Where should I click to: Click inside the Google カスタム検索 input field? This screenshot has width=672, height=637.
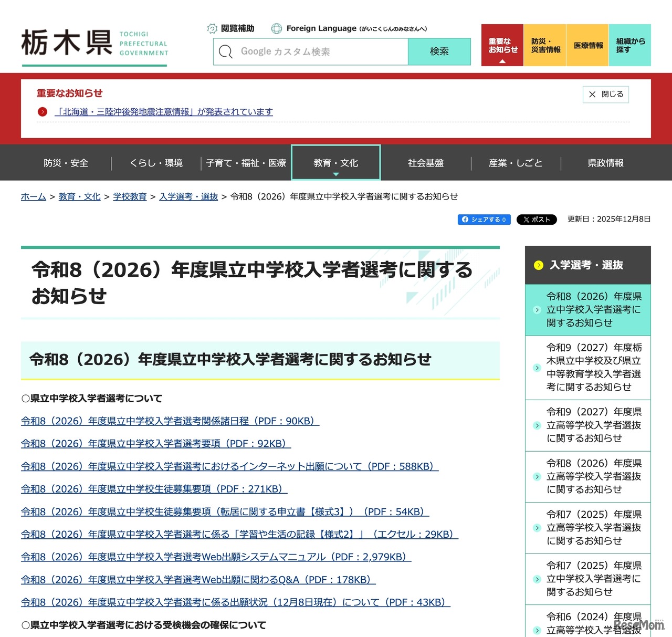click(315, 51)
